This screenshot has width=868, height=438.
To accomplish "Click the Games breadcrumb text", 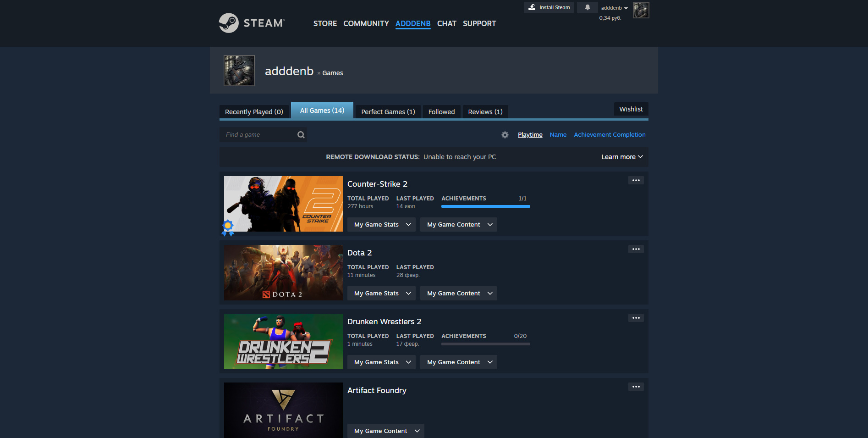I will (x=332, y=73).
